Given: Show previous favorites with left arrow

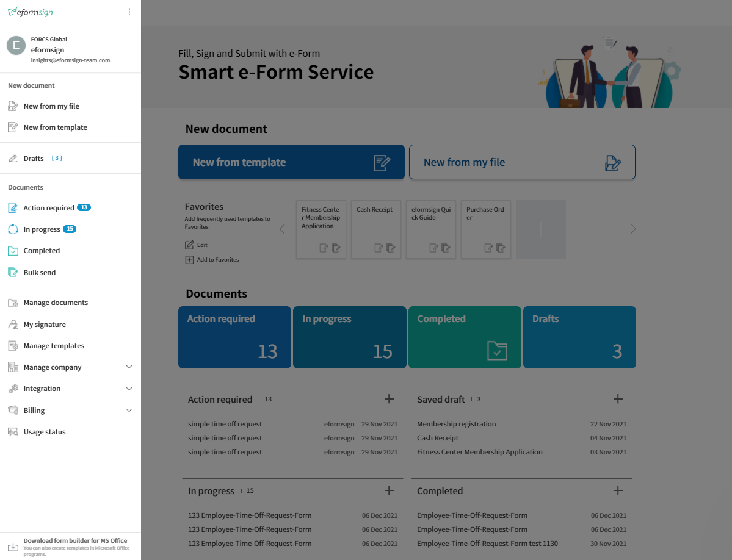Looking at the screenshot, I should pos(282,229).
